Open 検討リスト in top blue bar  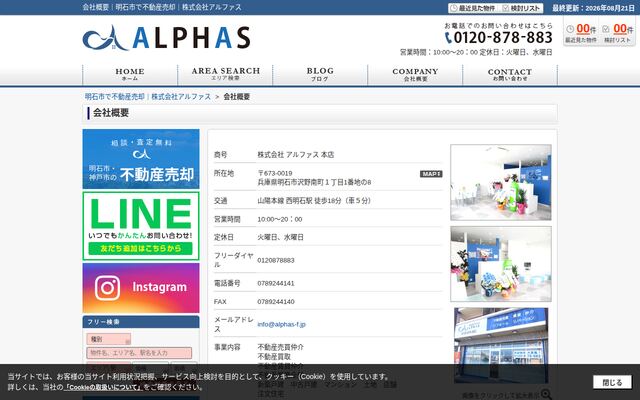click(x=522, y=8)
